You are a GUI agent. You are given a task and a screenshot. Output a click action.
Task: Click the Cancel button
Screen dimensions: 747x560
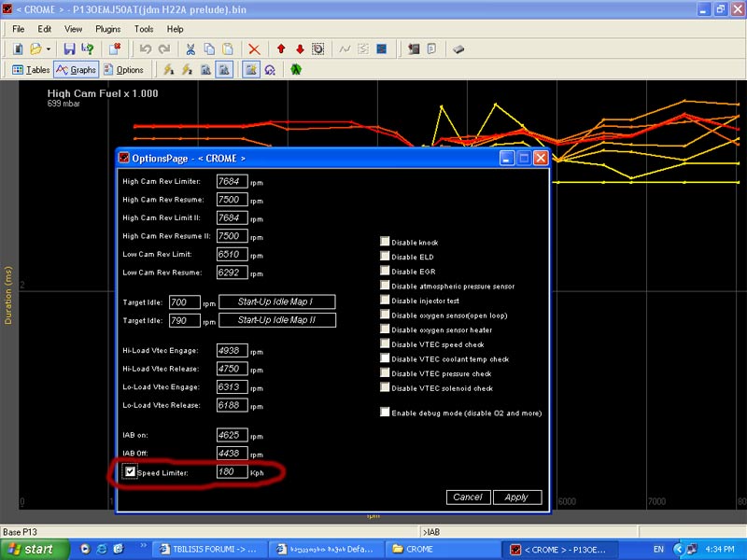coord(469,497)
